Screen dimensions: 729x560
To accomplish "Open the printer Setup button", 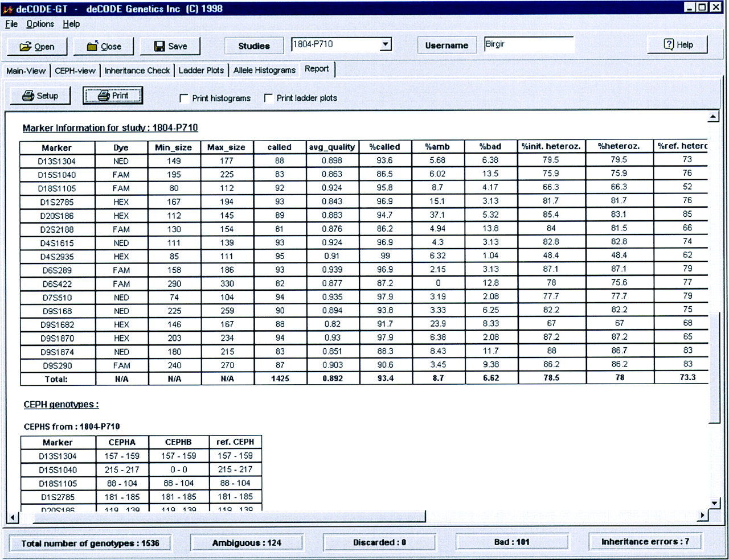I will [40, 96].
